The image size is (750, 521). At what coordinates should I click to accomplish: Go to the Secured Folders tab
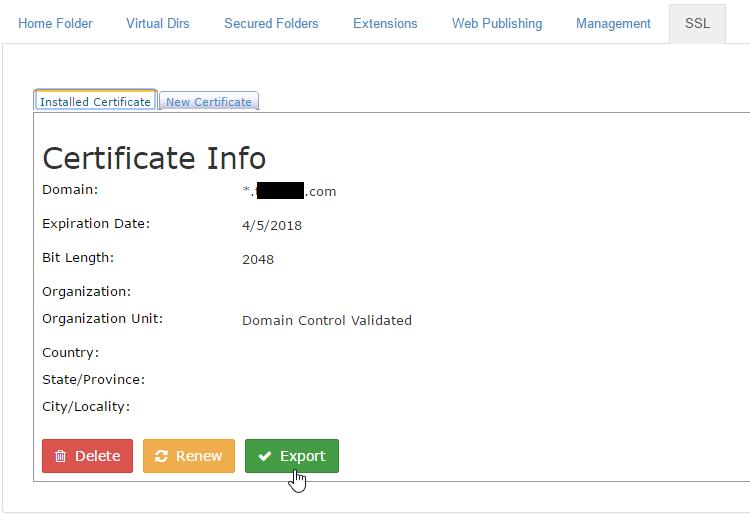tap(271, 23)
